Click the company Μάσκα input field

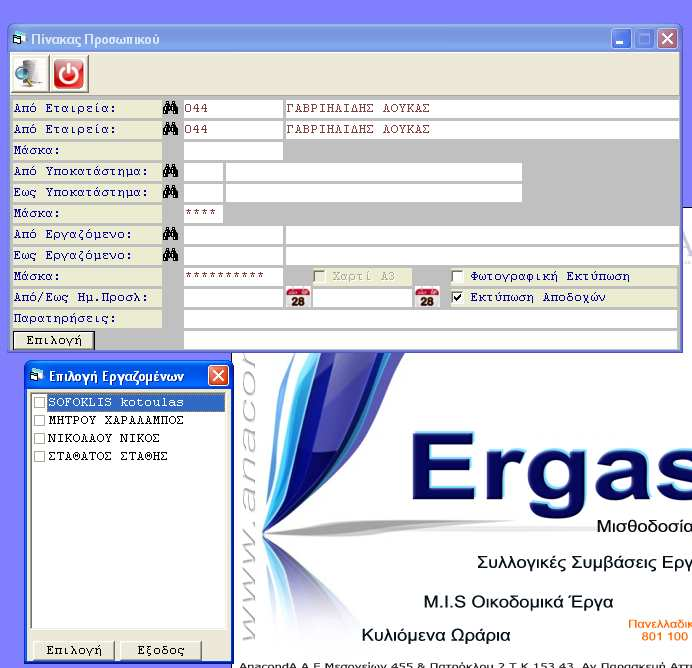[x=233, y=150]
